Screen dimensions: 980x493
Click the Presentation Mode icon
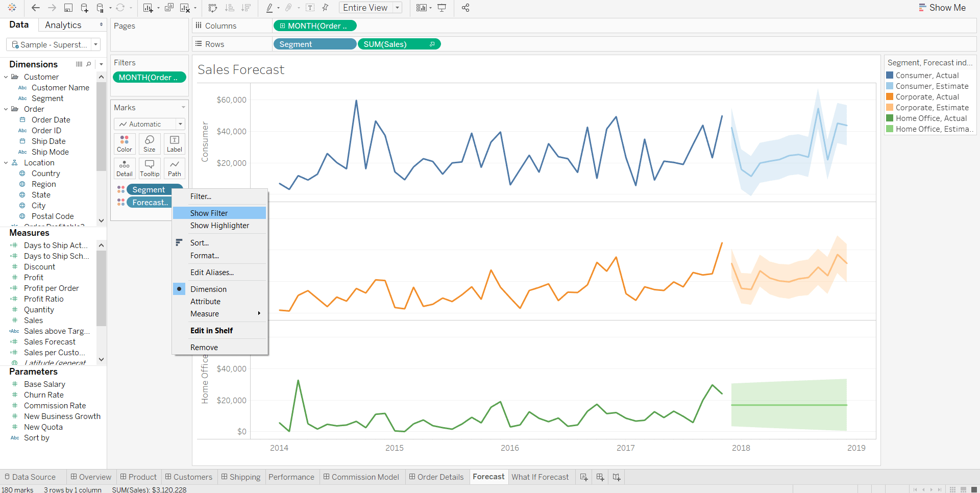pyautogui.click(x=442, y=8)
